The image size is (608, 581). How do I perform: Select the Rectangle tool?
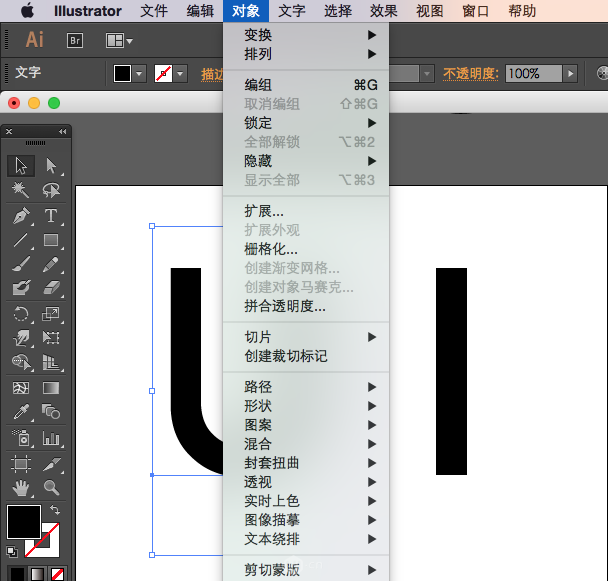(x=51, y=240)
